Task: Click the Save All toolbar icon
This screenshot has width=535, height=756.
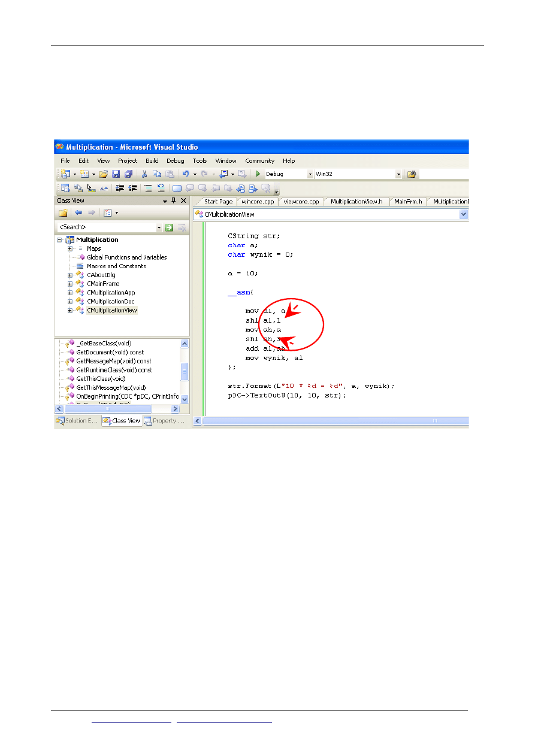Action: click(x=128, y=174)
